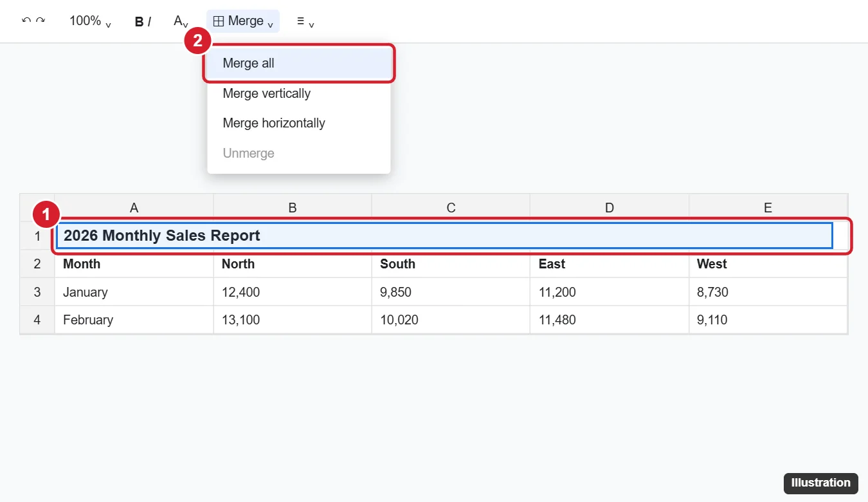Choose Merge horizontally from the menu
Viewport: 868px width, 502px height.
click(299, 123)
